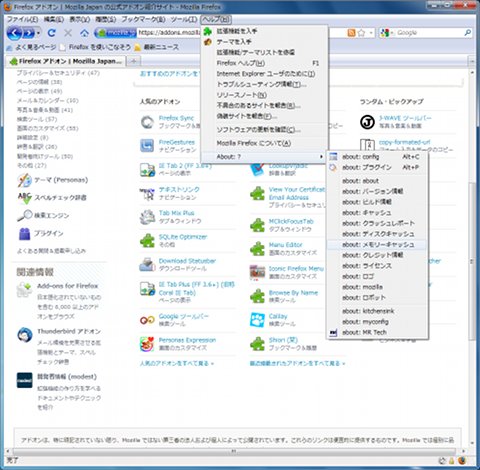Open the 履歴(S) menu
Viewport: 480px width, 470px height.
pyautogui.click(x=106, y=19)
